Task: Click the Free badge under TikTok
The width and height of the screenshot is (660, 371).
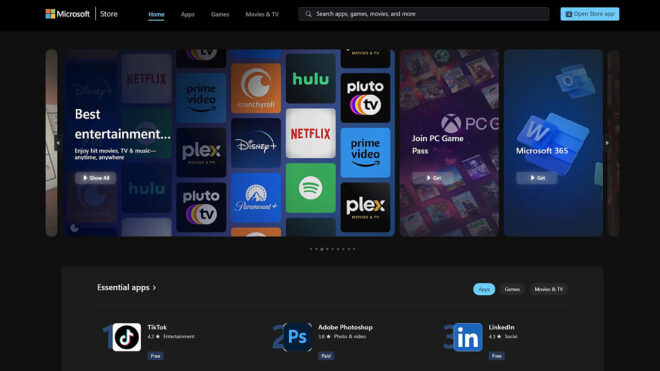Action: pos(155,356)
